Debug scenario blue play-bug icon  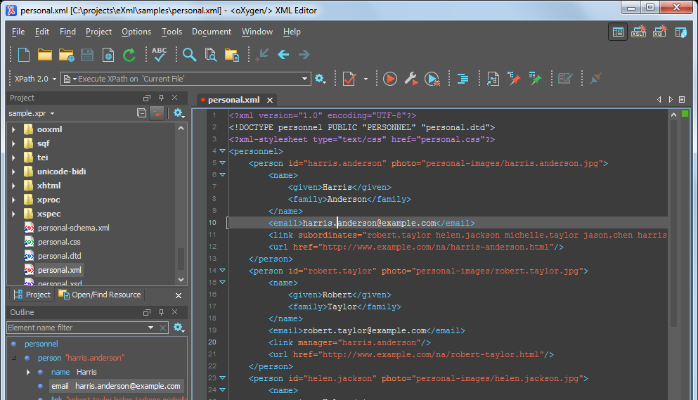click(432, 79)
